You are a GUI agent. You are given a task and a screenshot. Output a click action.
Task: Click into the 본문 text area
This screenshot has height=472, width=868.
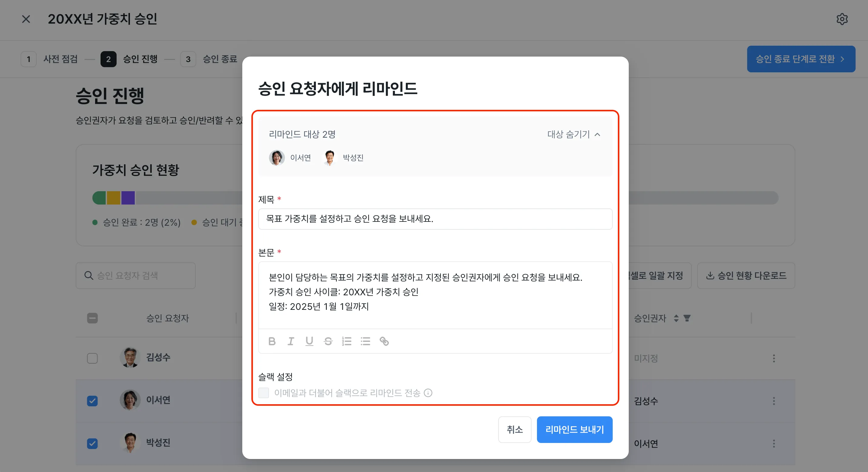point(435,295)
